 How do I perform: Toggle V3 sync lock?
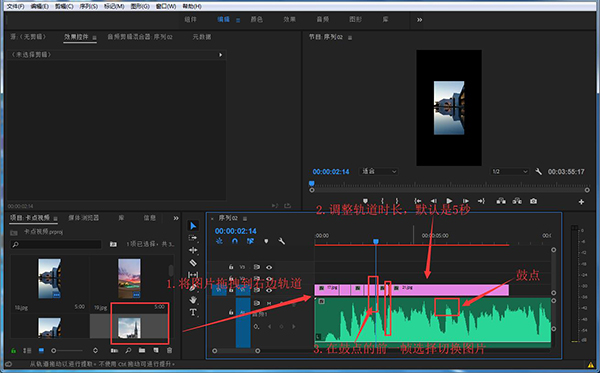point(256,267)
